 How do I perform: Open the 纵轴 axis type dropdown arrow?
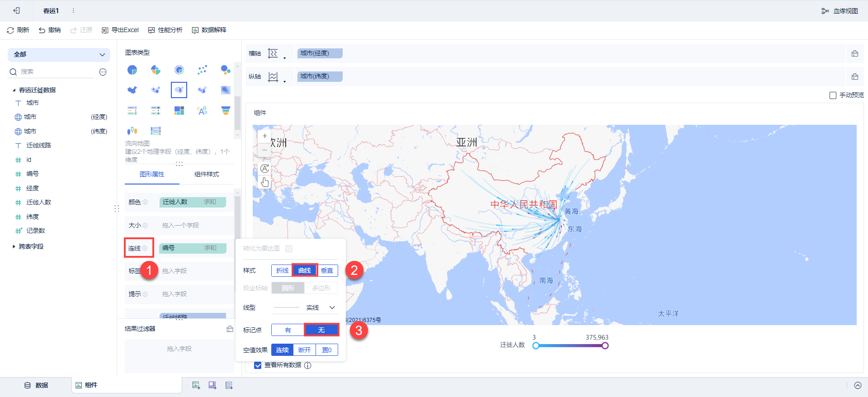(x=284, y=81)
